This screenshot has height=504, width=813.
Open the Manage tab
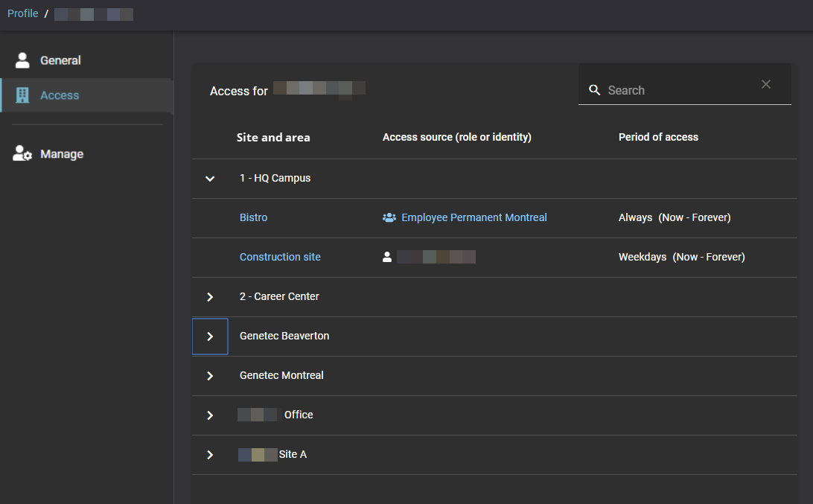tap(86, 154)
